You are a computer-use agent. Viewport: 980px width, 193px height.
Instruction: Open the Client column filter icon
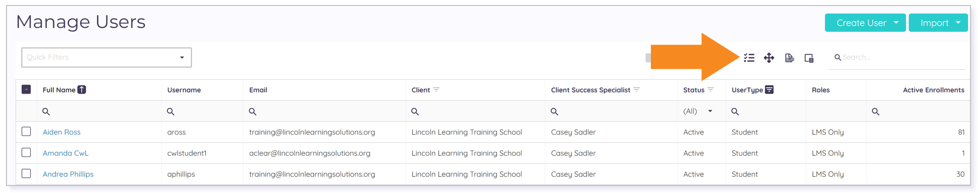(436, 90)
